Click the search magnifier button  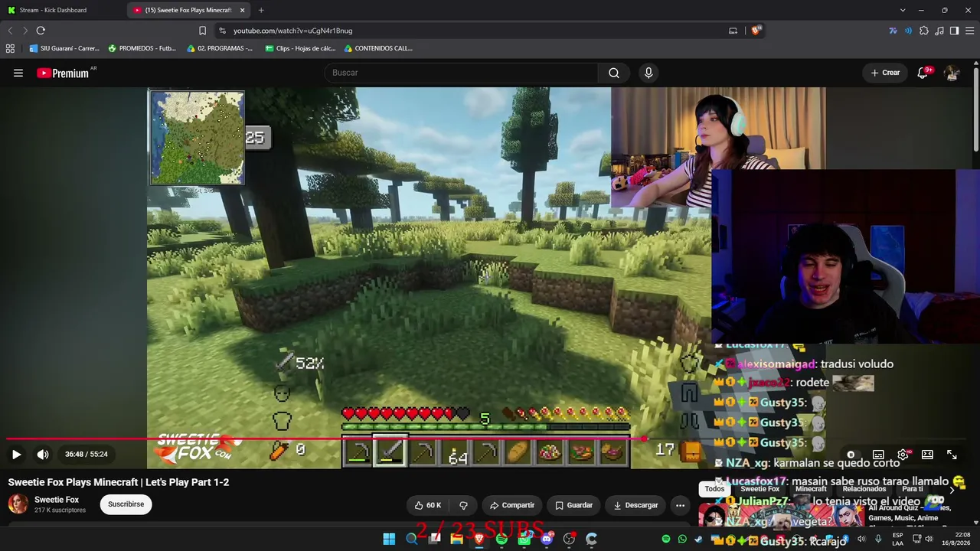click(614, 73)
